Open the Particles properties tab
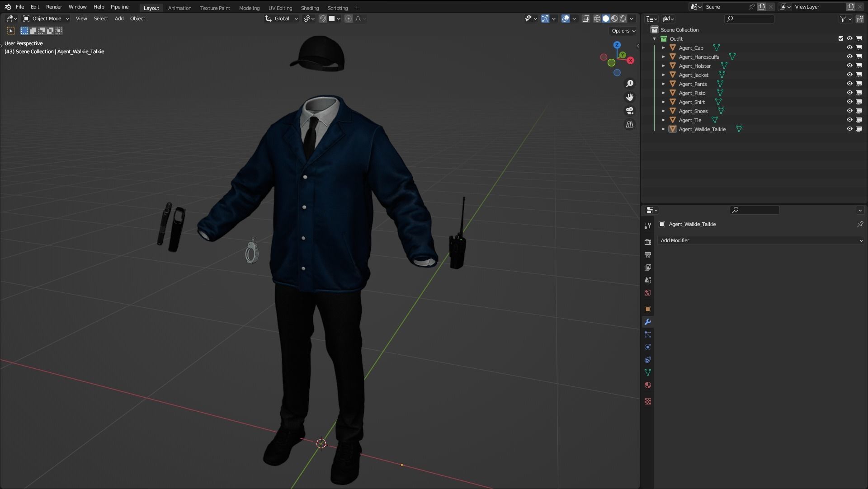The height and width of the screenshot is (489, 868). (648, 334)
